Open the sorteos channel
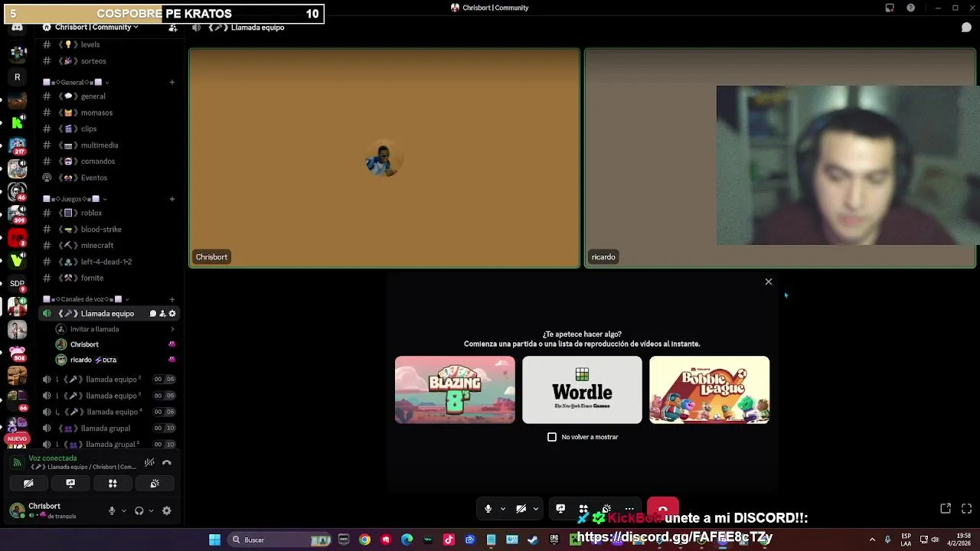This screenshot has height=551, width=980. pyautogui.click(x=109, y=61)
